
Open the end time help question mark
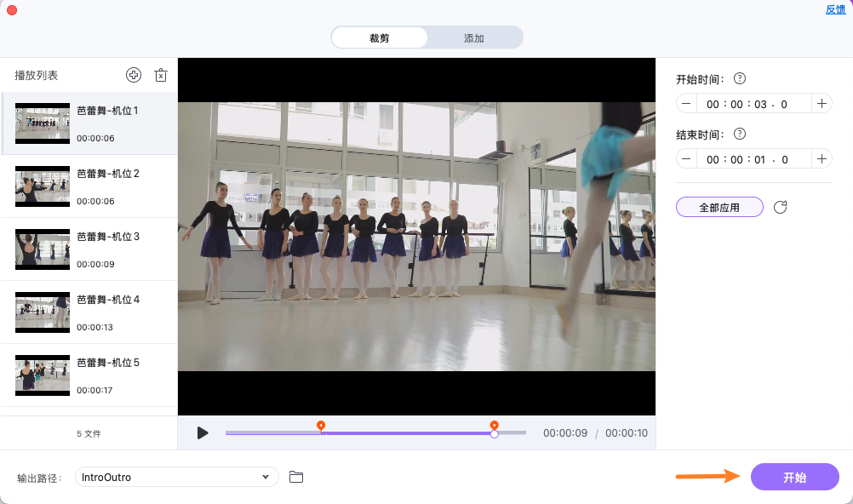[739, 134]
